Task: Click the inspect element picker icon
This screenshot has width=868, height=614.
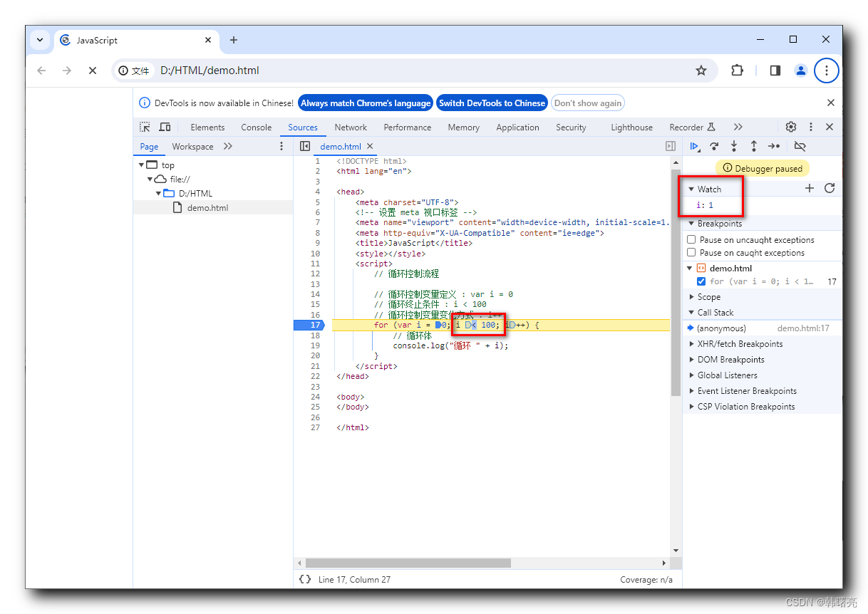Action: click(x=145, y=127)
